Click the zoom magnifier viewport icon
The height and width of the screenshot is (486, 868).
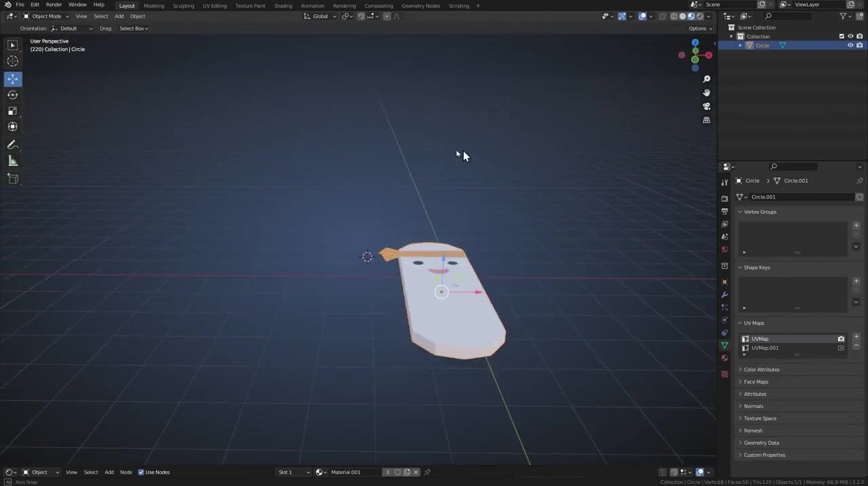click(x=706, y=79)
